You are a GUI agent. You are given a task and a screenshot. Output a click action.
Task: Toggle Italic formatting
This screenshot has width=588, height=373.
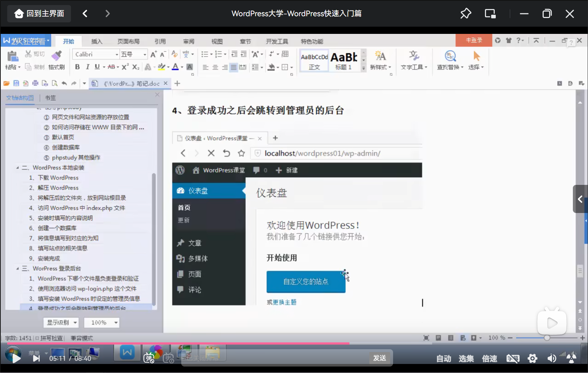click(x=87, y=67)
